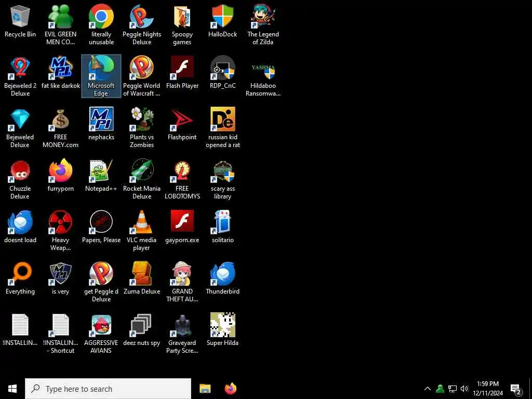Select the '!INSTALLIN... - Shortcut' file
The height and width of the screenshot is (399, 532).
click(60, 325)
